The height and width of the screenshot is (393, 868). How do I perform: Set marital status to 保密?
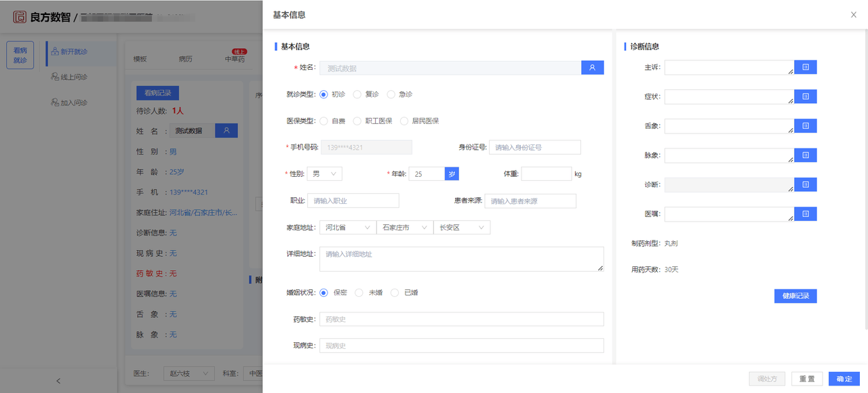(x=323, y=293)
